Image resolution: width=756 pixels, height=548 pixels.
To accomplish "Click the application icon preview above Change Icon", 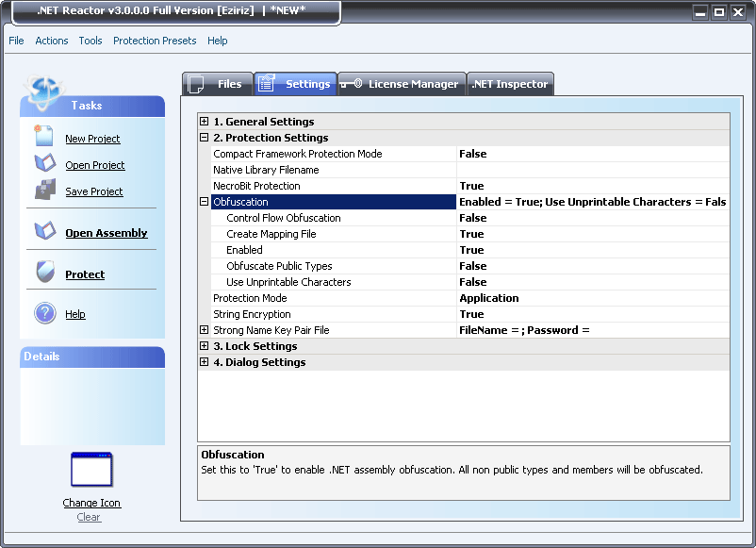I will coord(91,470).
